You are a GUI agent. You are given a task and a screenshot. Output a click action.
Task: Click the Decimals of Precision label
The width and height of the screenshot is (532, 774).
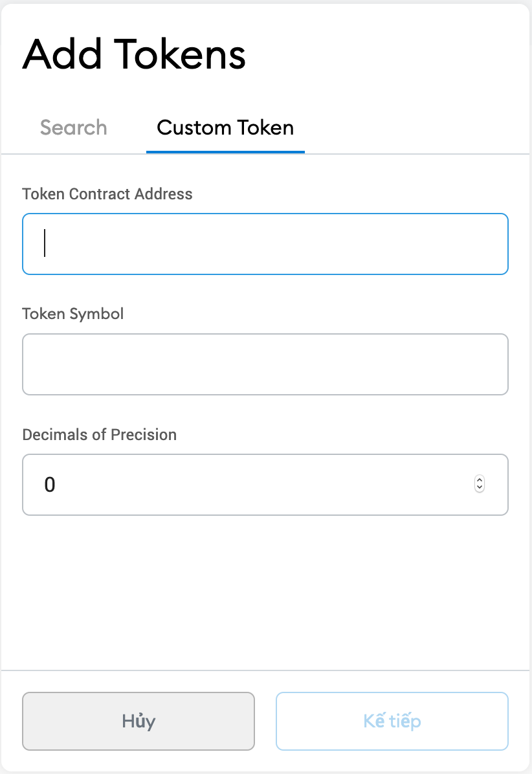point(99,434)
